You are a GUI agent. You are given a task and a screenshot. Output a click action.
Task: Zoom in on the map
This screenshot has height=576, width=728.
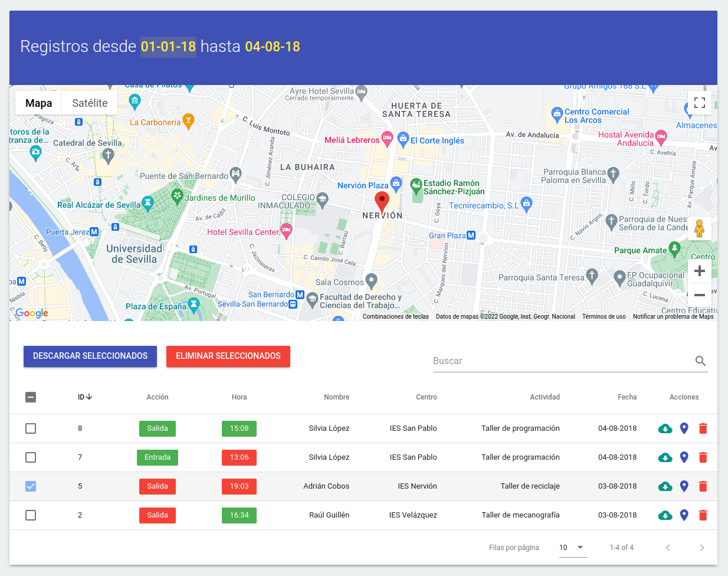[x=700, y=271]
